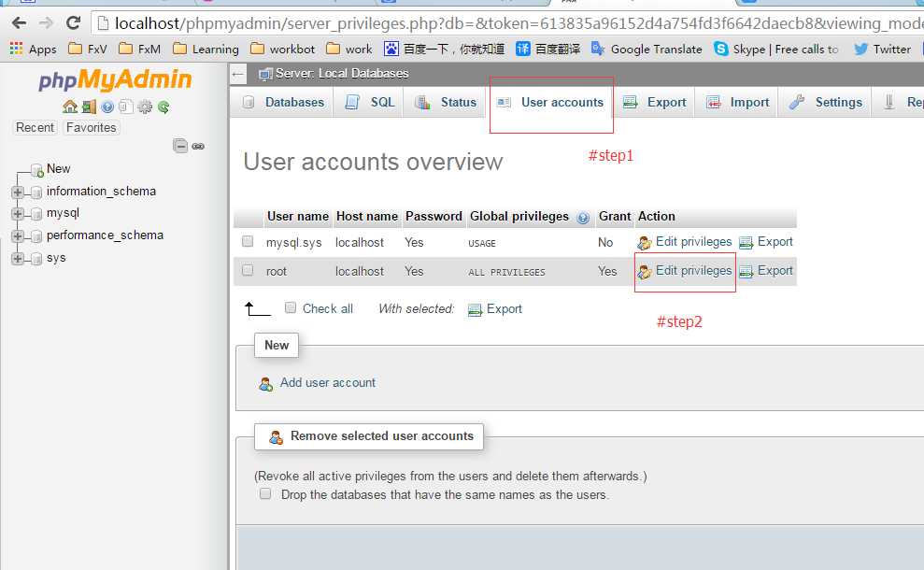Click 'ALL PRIVILEGES' cell in root row

[506, 272]
